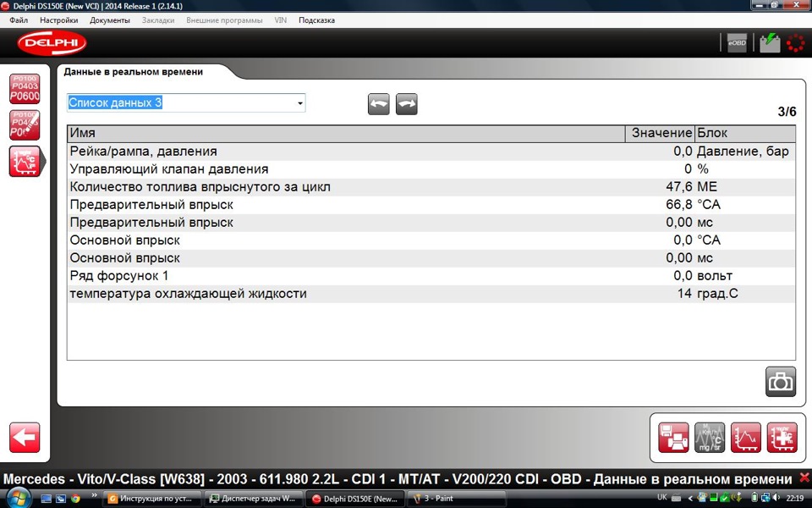This screenshot has height=508, width=812.
Task: Click the Блок column header
Action: point(744,133)
